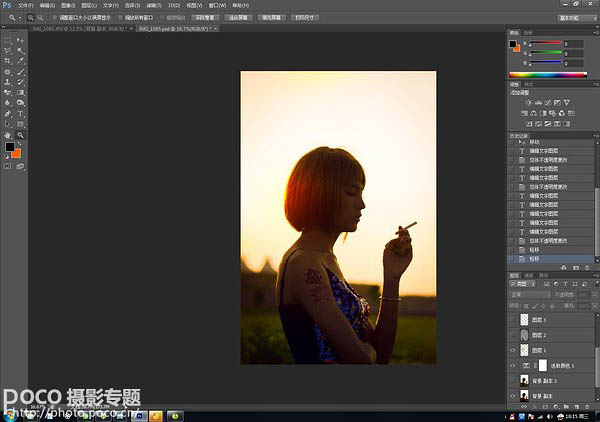Open the layer blend mode dropdown
600x422 pixels.
point(528,294)
